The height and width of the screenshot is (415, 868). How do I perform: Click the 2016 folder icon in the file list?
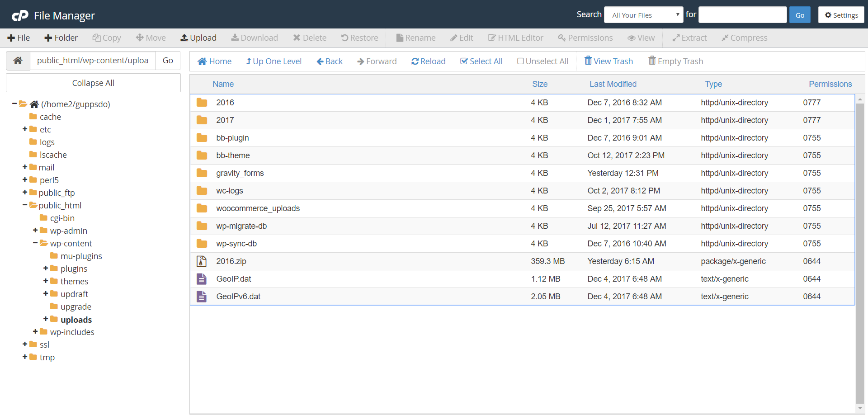pos(202,103)
